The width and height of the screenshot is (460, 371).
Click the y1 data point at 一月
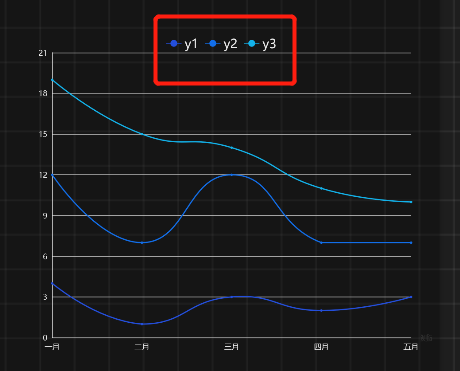tap(53, 283)
